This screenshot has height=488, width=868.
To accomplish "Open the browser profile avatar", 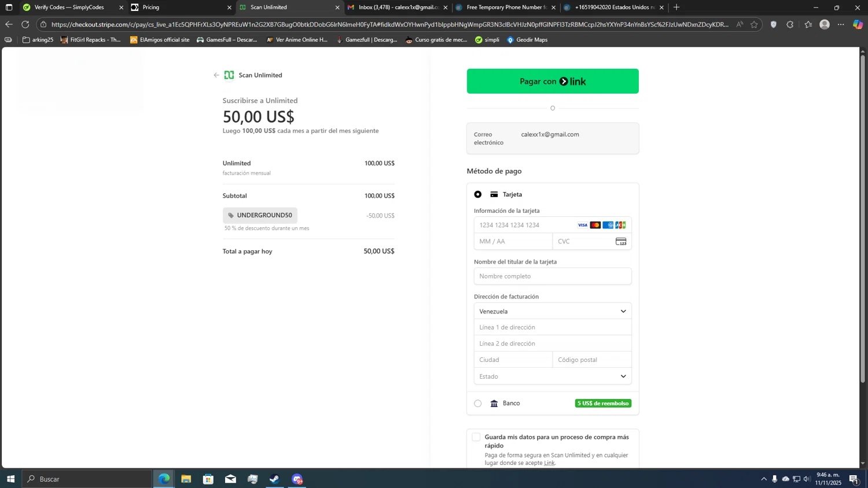I will tap(825, 24).
